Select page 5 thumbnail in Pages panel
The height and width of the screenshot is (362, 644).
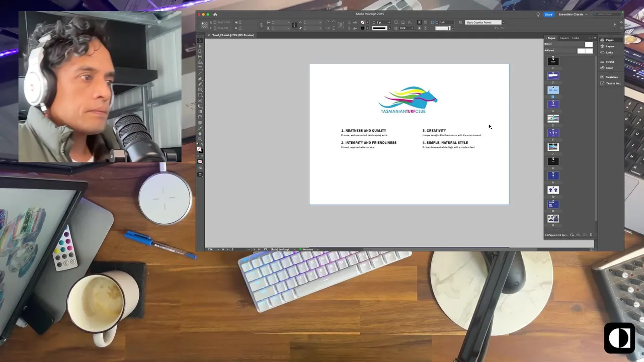click(553, 118)
